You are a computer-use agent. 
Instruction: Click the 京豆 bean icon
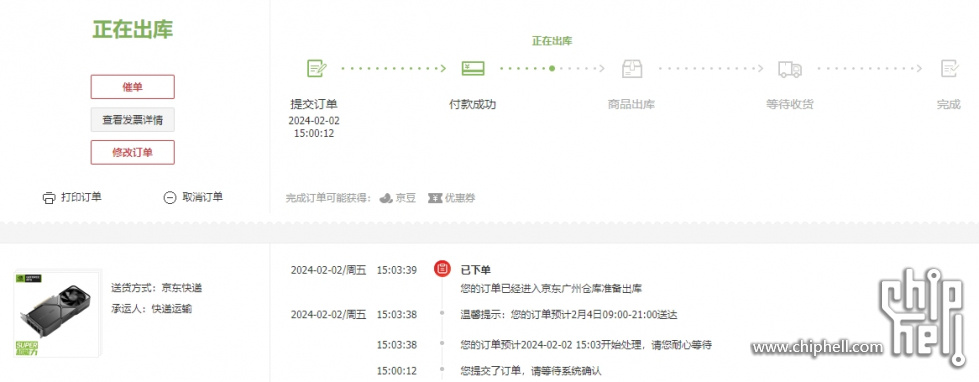[386, 198]
